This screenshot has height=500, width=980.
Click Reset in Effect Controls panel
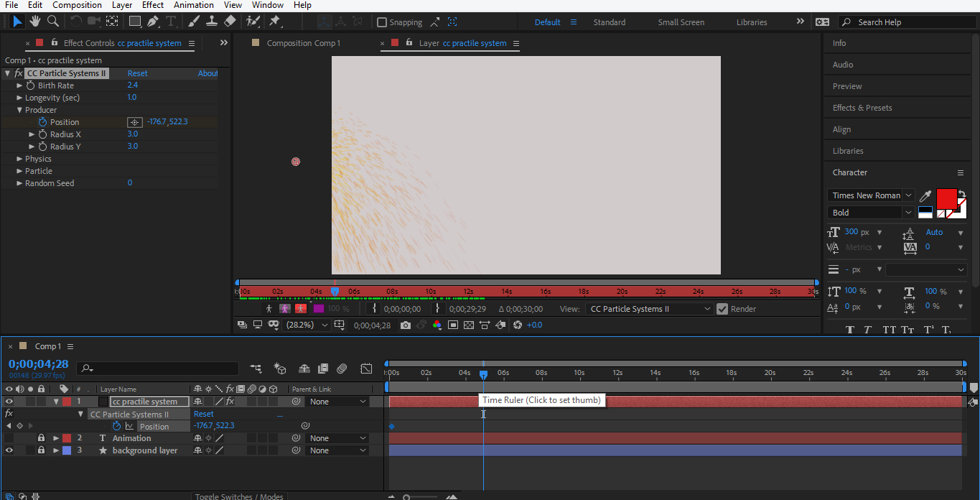137,73
